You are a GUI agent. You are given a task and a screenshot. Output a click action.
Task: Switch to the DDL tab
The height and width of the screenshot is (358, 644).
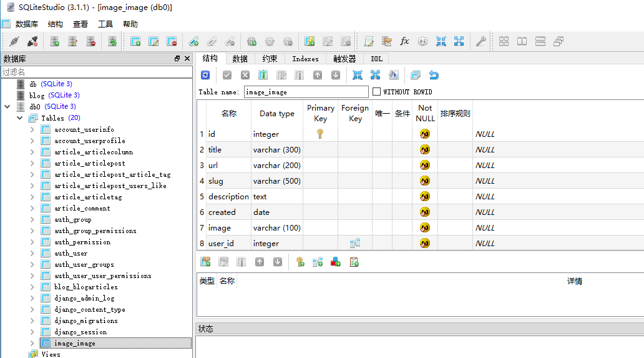tap(376, 59)
